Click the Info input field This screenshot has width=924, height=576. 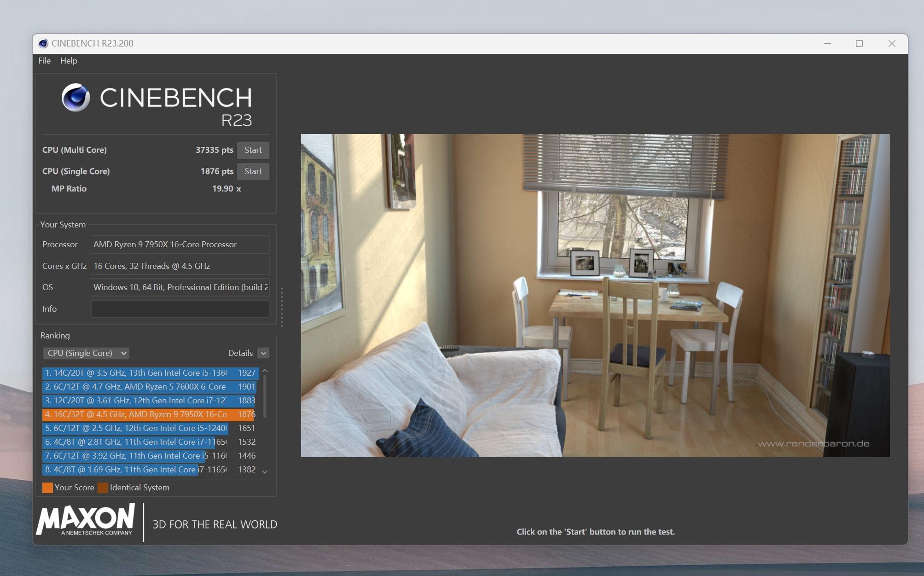pos(180,309)
